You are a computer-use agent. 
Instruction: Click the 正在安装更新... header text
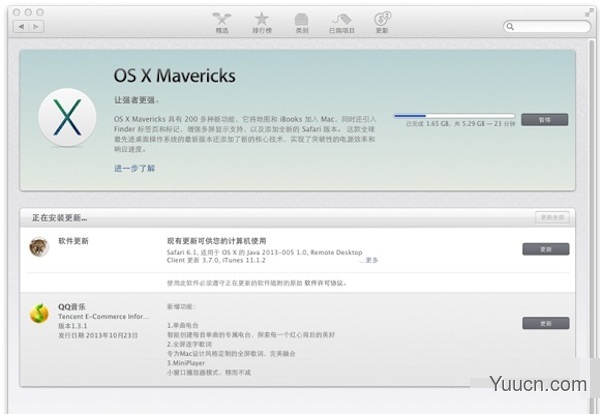pyautogui.click(x=59, y=218)
